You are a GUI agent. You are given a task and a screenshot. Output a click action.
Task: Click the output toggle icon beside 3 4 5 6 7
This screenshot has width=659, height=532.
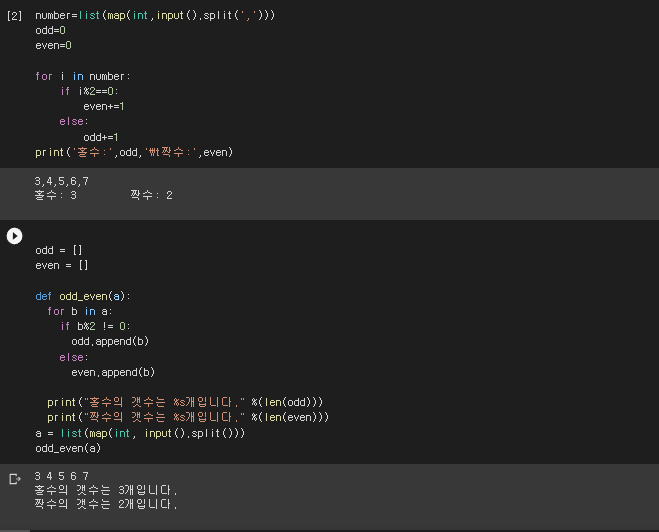click(x=15, y=479)
